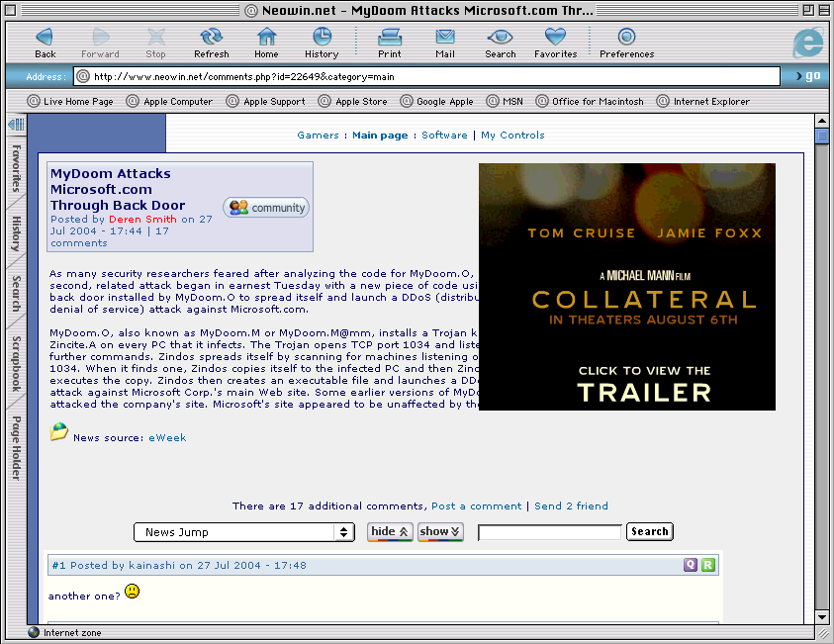Open the Page Holder side tab
The width and height of the screenshot is (834, 644).
coord(17,448)
